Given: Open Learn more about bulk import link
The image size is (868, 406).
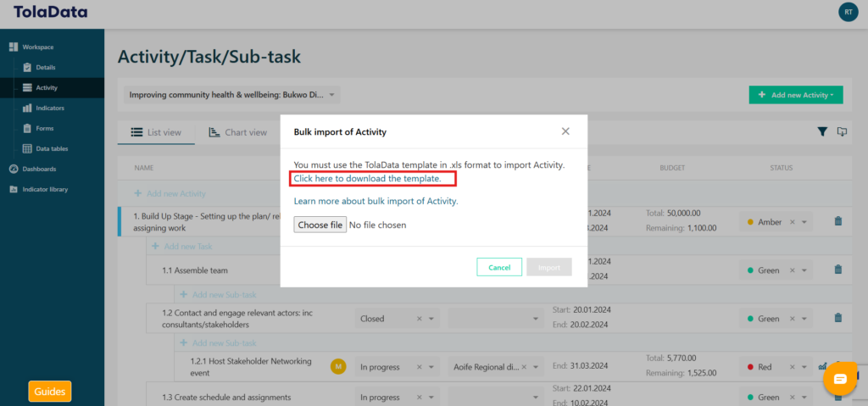Looking at the screenshot, I should tap(376, 201).
